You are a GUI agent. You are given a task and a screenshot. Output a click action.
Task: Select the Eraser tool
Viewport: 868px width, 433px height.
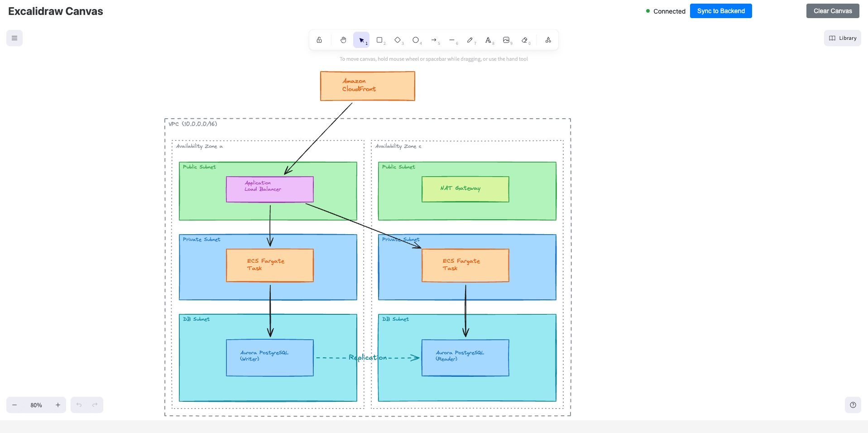[524, 40]
